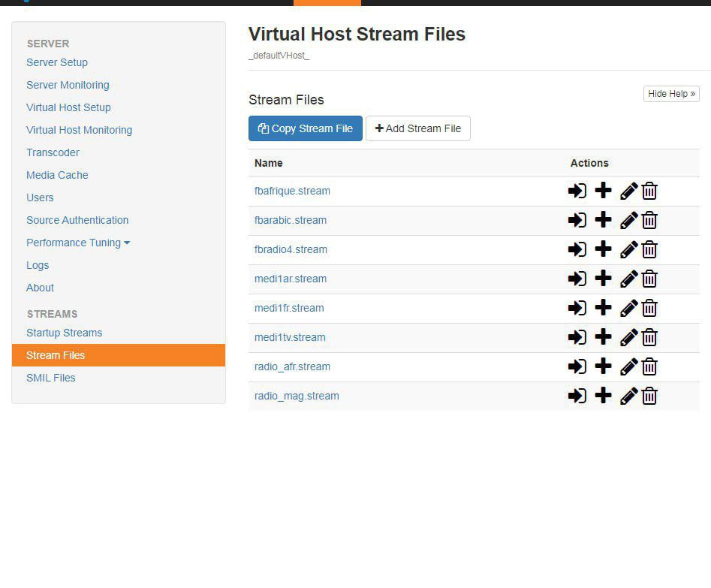Screen dimensions: 711x588
Task: Connect the medi1tv.stream file
Action: click(577, 338)
